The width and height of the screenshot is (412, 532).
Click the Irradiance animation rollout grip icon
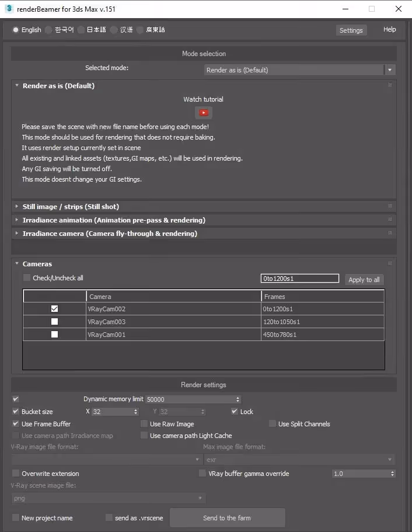click(x=390, y=220)
